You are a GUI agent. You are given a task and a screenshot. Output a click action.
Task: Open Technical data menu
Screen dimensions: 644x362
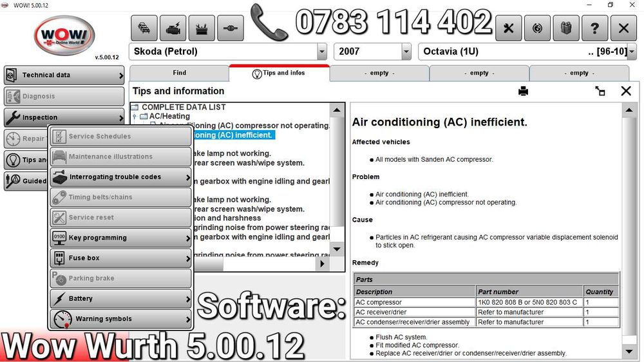click(64, 75)
